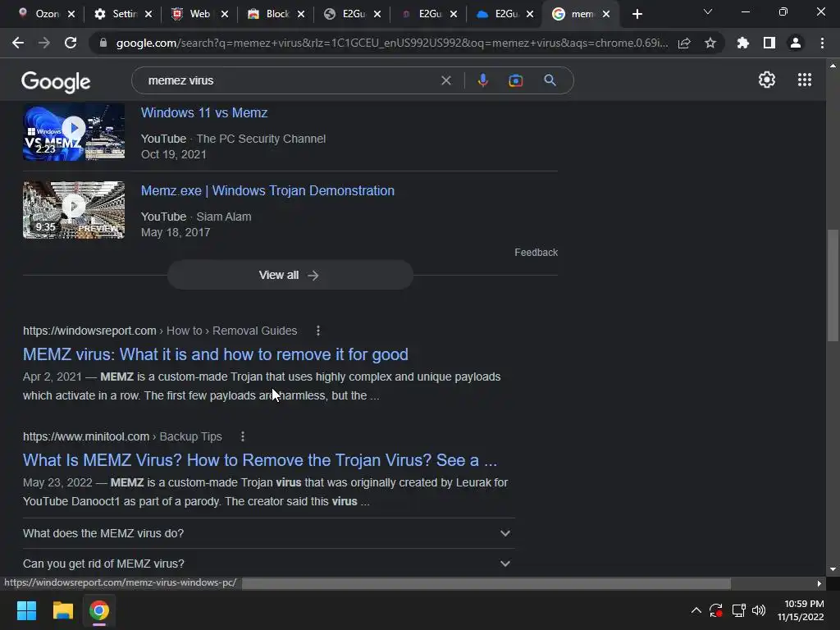Play Memz.exe Trojan Demonstration thumbnail
Image resolution: width=840 pixels, height=630 pixels.
click(74, 210)
